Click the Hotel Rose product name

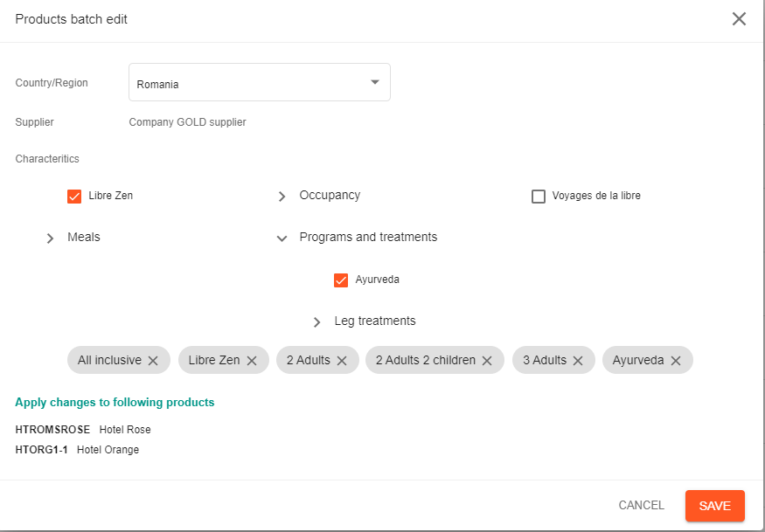(x=125, y=430)
